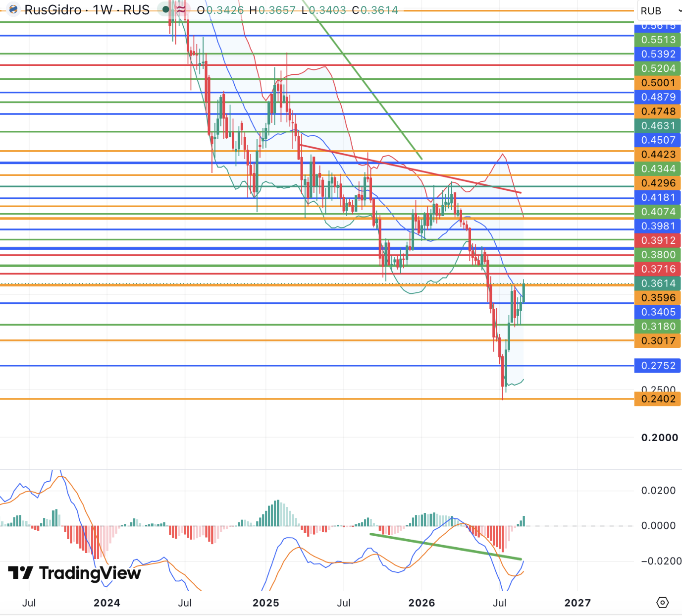Click the 0.2752 blue price label
Screen dimensions: 682x616
[x=658, y=366]
